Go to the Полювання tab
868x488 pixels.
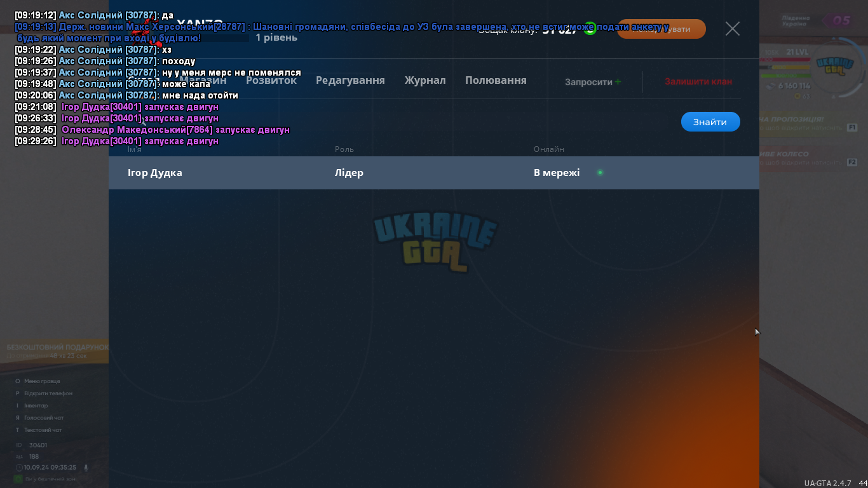pyautogui.click(x=496, y=80)
